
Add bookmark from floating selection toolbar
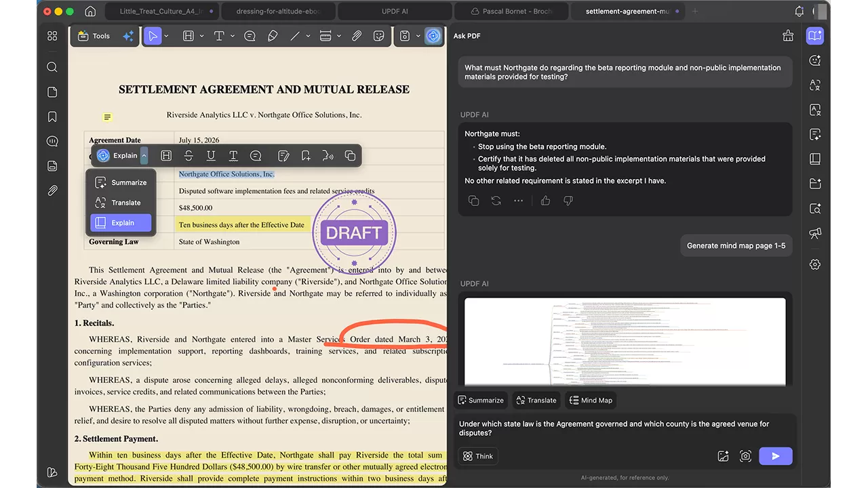306,156
